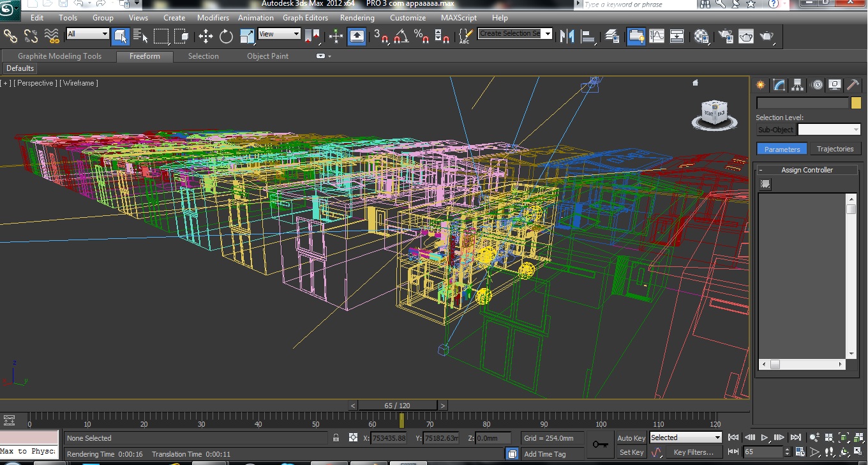Click the Mirror tool icon

click(x=566, y=36)
